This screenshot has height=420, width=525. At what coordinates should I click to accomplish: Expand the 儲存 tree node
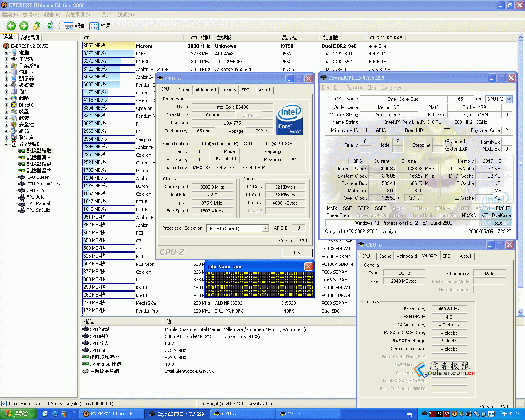pos(6,92)
